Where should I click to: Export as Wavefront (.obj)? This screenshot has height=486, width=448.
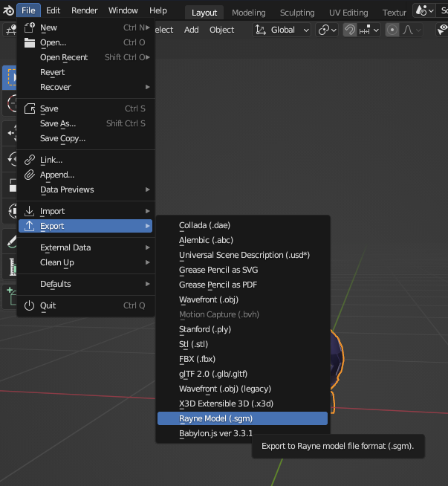coord(242,299)
